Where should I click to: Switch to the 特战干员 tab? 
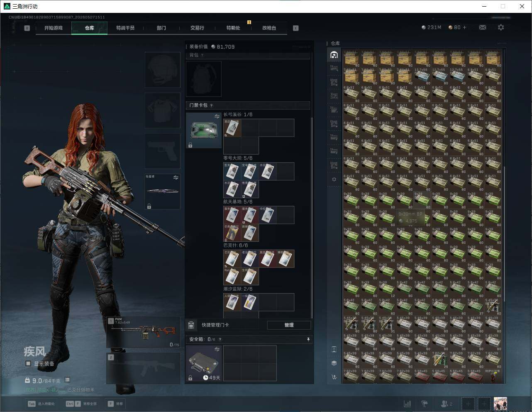[x=125, y=28]
